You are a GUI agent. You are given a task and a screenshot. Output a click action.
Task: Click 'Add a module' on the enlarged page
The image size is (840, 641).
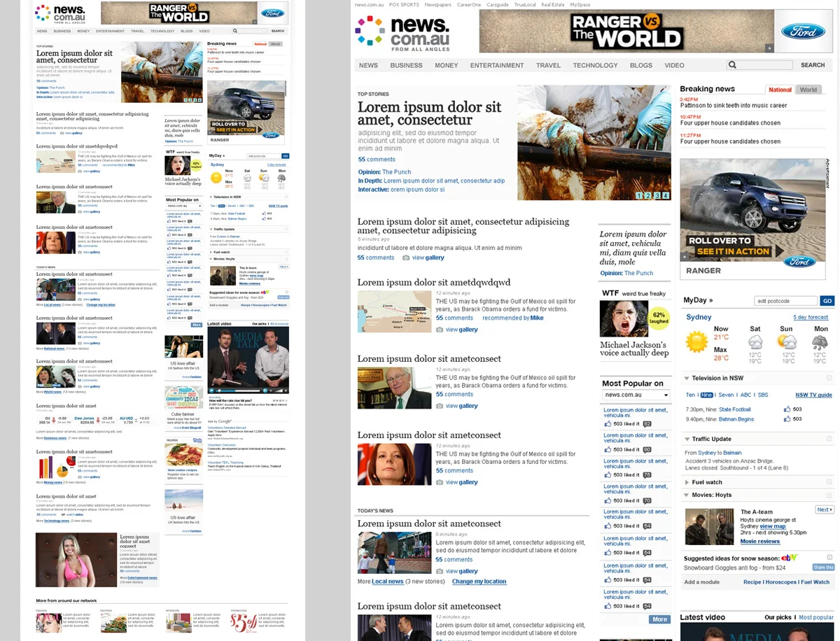tap(701, 582)
